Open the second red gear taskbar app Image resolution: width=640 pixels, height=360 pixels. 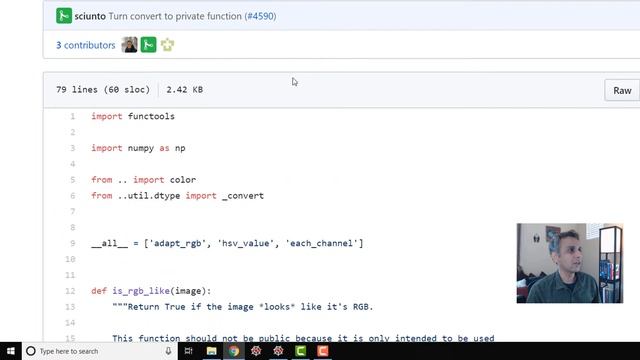278,351
